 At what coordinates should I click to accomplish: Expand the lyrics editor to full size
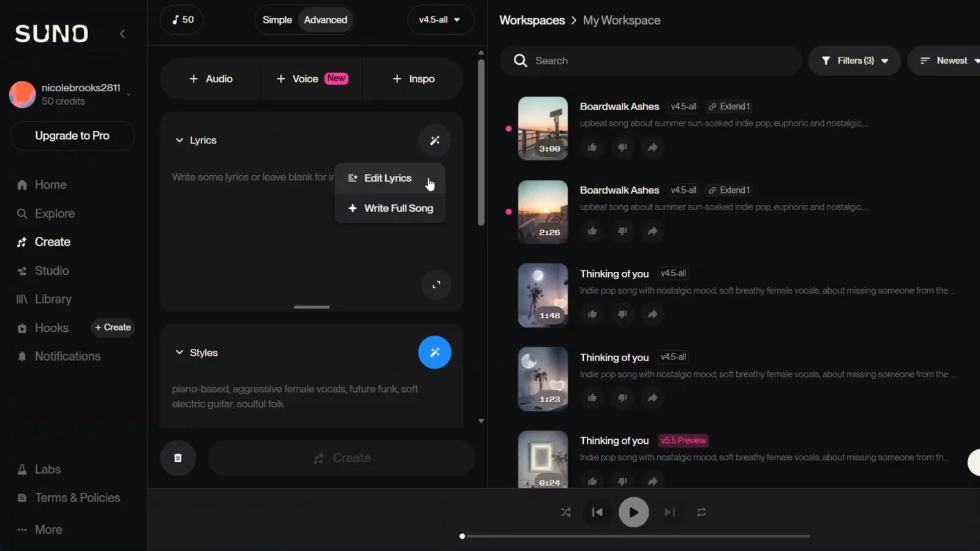coord(436,285)
